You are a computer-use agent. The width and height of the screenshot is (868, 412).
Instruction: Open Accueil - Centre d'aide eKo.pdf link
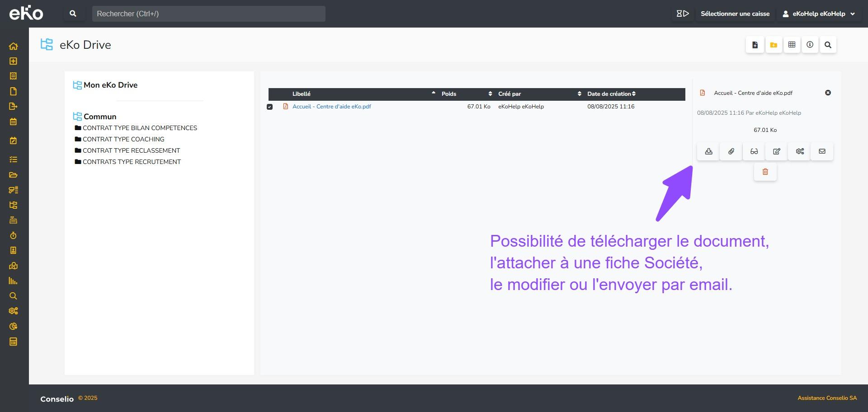[331, 107]
